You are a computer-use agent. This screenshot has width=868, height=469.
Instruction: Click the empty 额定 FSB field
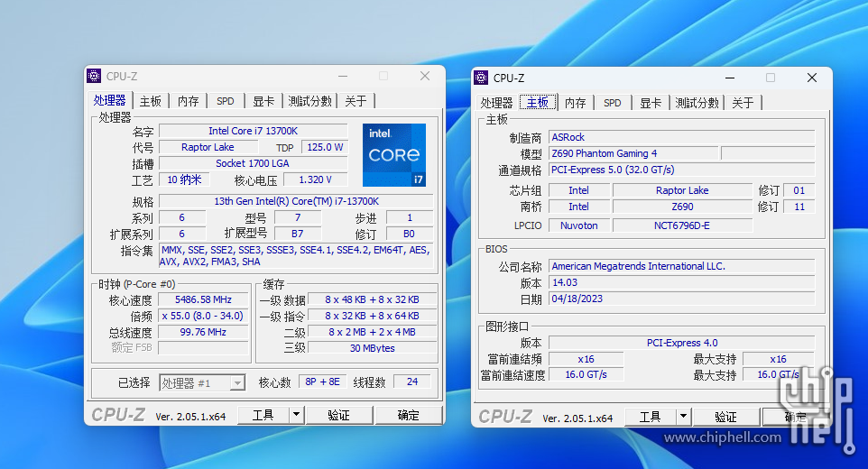[x=203, y=348]
